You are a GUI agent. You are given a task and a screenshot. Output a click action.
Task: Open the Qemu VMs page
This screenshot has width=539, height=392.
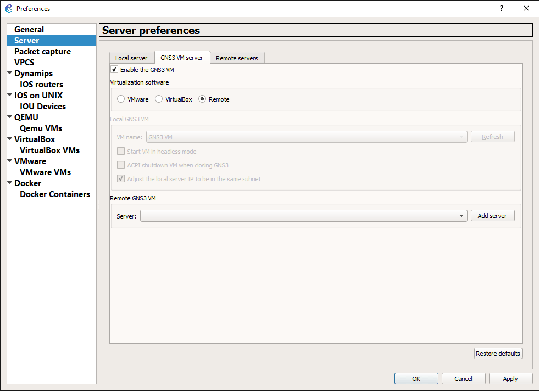[41, 128]
